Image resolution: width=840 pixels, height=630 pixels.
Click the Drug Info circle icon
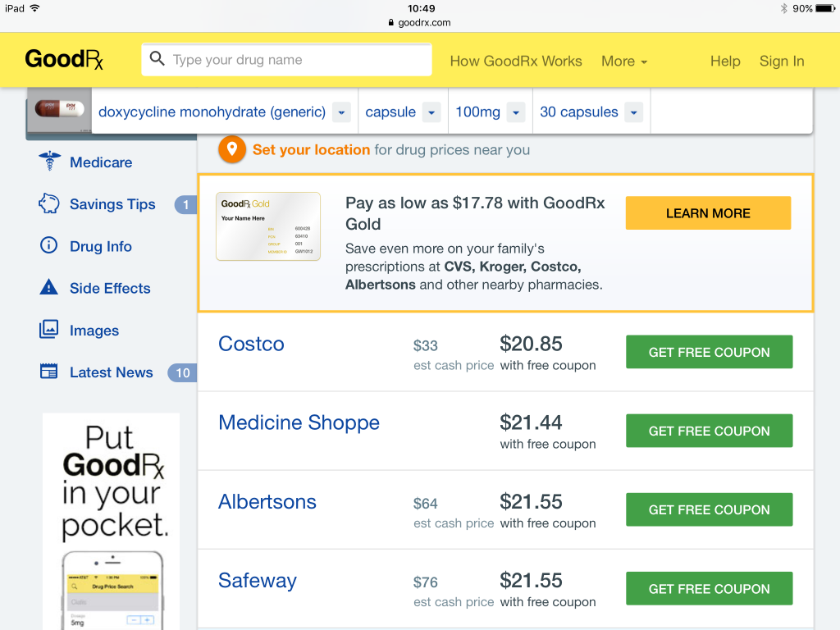[49, 246]
